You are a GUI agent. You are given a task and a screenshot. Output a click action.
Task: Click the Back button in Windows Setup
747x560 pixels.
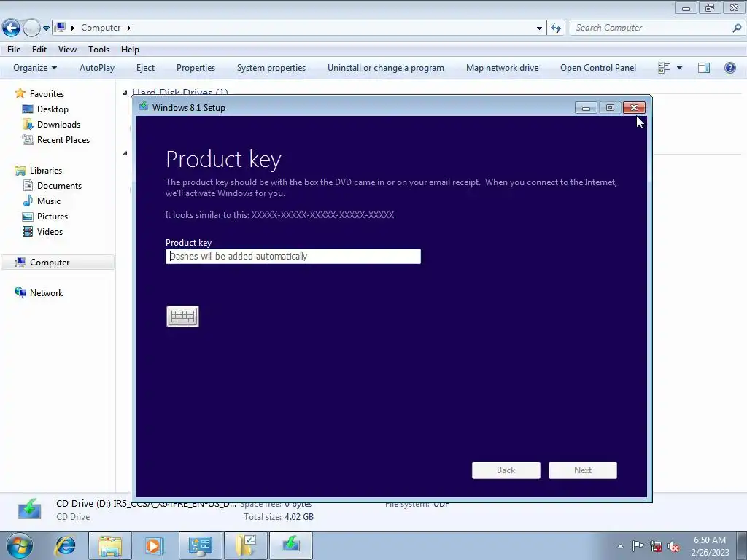tap(506, 470)
